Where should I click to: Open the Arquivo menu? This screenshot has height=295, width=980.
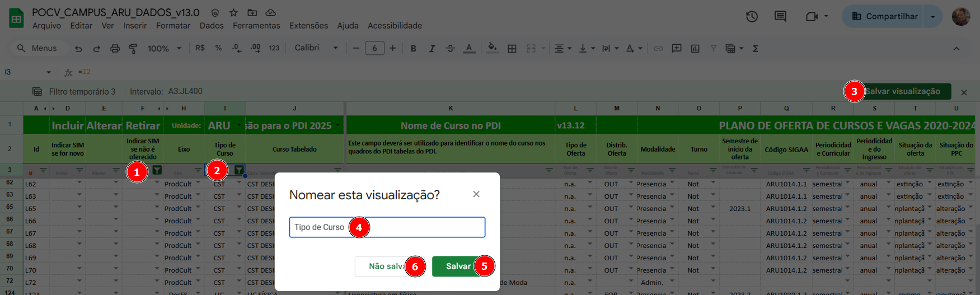pos(46,26)
